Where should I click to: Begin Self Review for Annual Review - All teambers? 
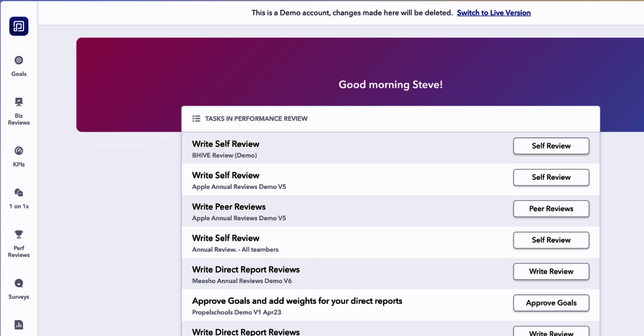(551, 240)
